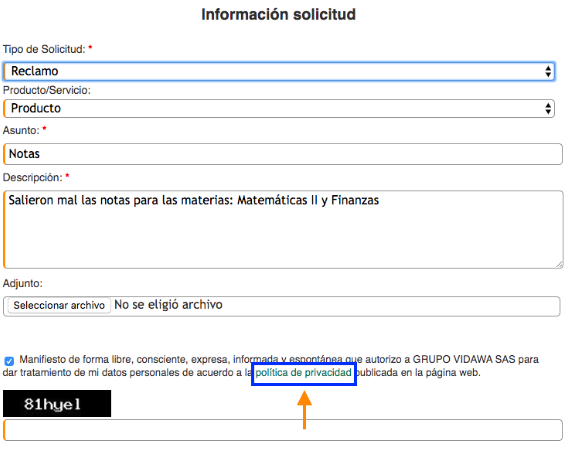This screenshot has width=567, height=450.
Task: Uncheck the data treatment consent checkbox
Action: click(x=9, y=361)
